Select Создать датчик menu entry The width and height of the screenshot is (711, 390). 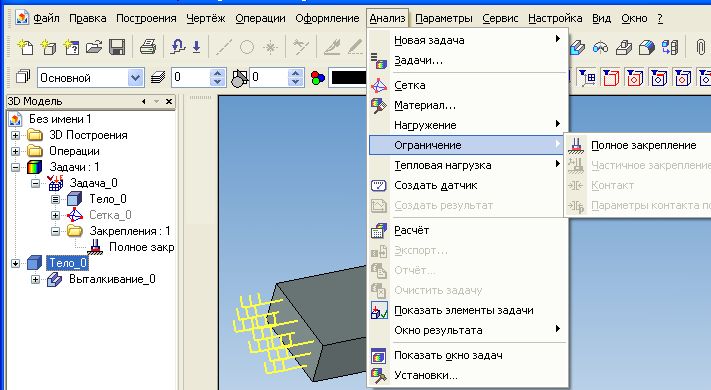468,185
